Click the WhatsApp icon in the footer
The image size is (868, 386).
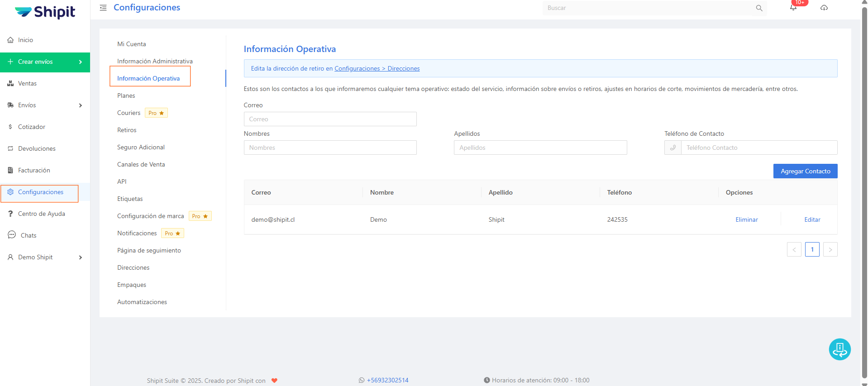[362, 380]
